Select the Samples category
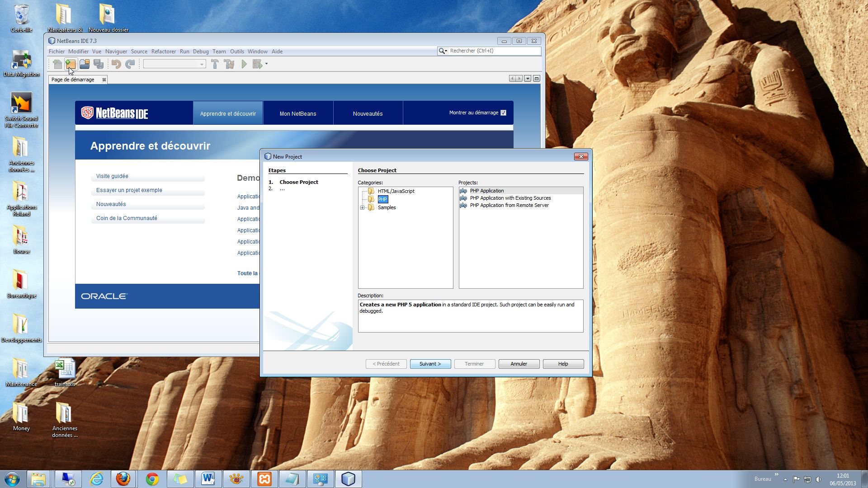Screen dimensions: 868x488 pyautogui.click(x=387, y=208)
